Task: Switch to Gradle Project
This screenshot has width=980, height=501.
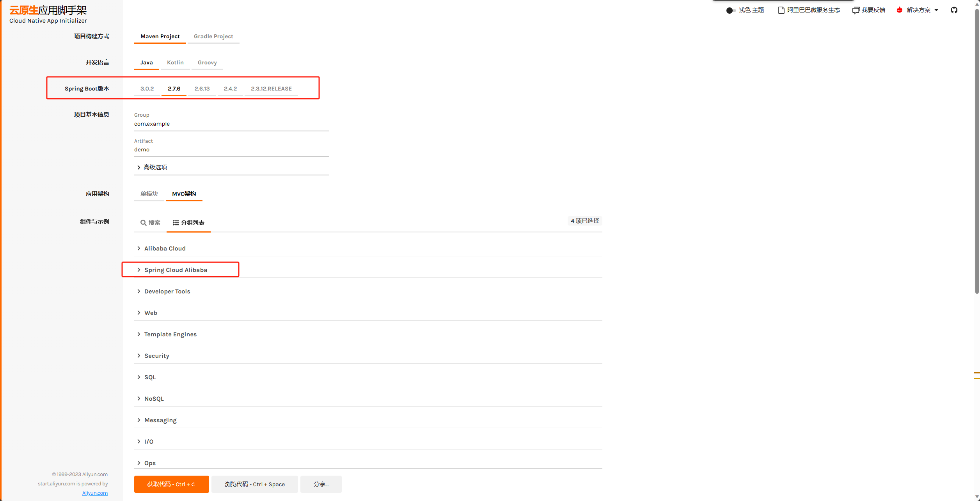Action: pos(213,36)
